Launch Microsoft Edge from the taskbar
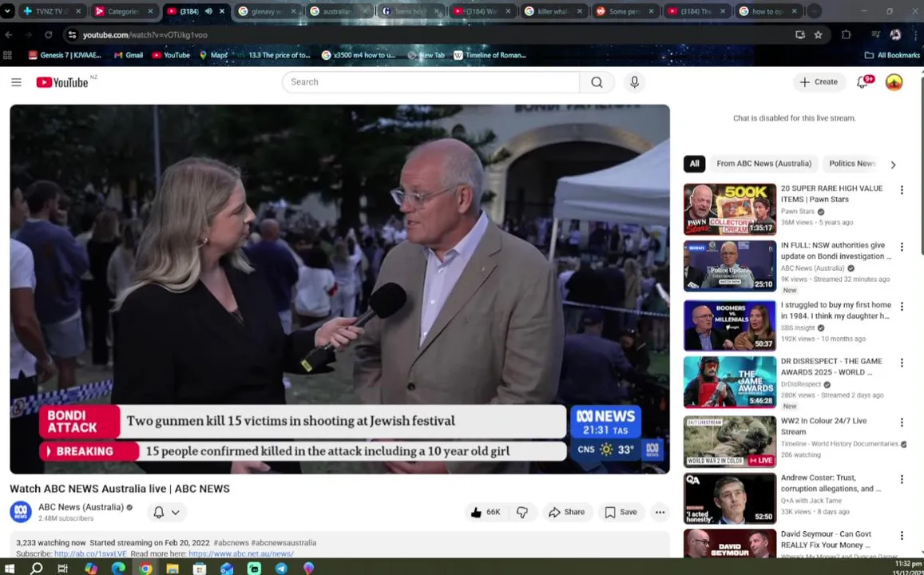This screenshot has height=575, width=924. click(x=118, y=568)
